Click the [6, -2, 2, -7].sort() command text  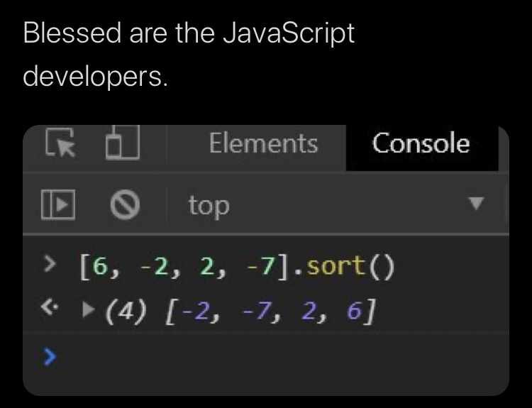237,267
